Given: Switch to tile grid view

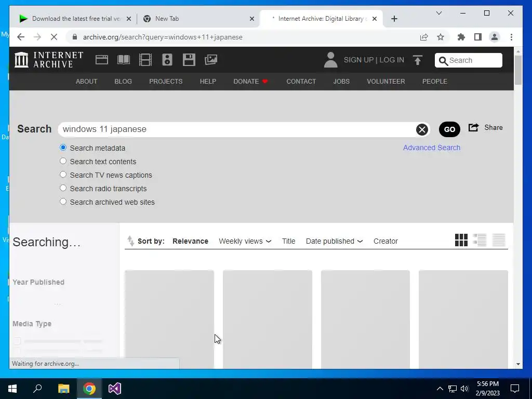Looking at the screenshot, I should click(461, 240).
